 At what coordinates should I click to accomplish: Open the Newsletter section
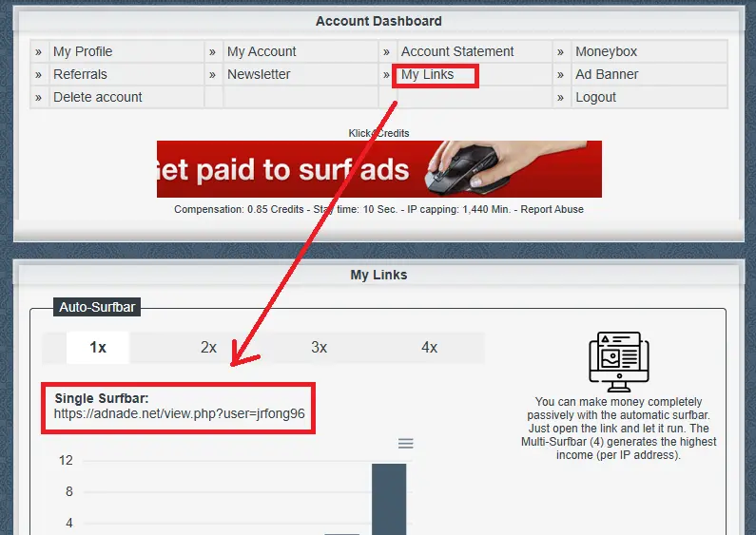click(259, 74)
